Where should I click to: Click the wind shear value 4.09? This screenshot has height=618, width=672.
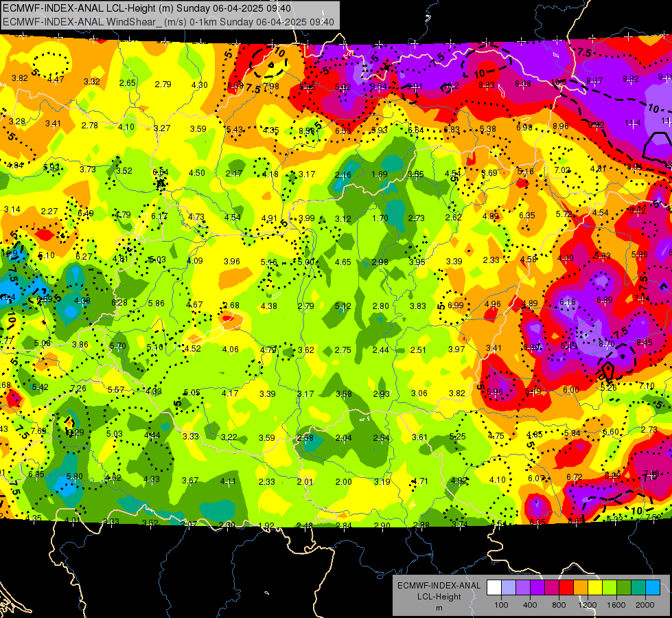(x=194, y=260)
